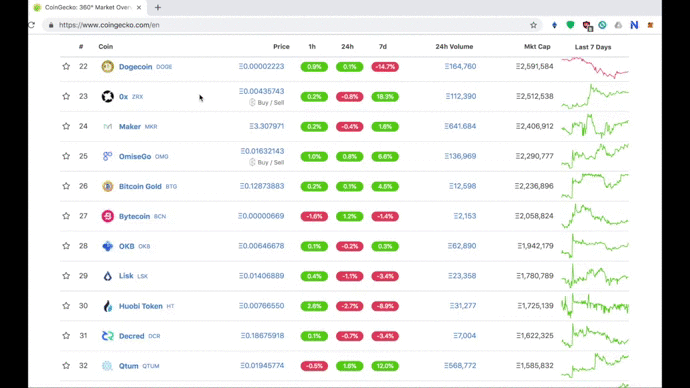The image size is (690, 388).
Task: Star Bytecoin as a favorite
Action: click(x=66, y=216)
